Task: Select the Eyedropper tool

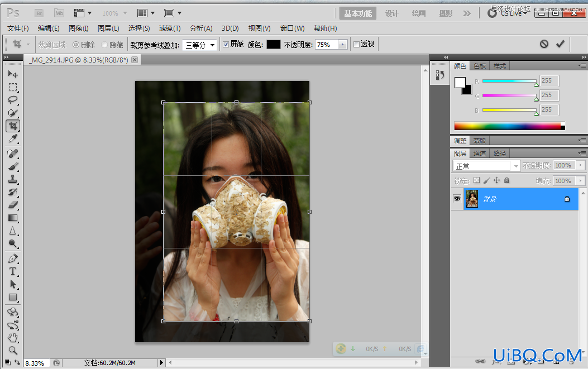Action: [x=13, y=139]
